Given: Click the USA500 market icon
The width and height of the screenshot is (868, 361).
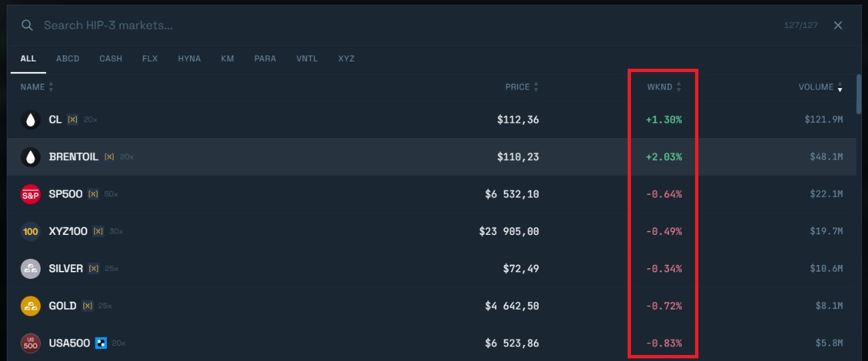Looking at the screenshot, I should pyautogui.click(x=30, y=344).
